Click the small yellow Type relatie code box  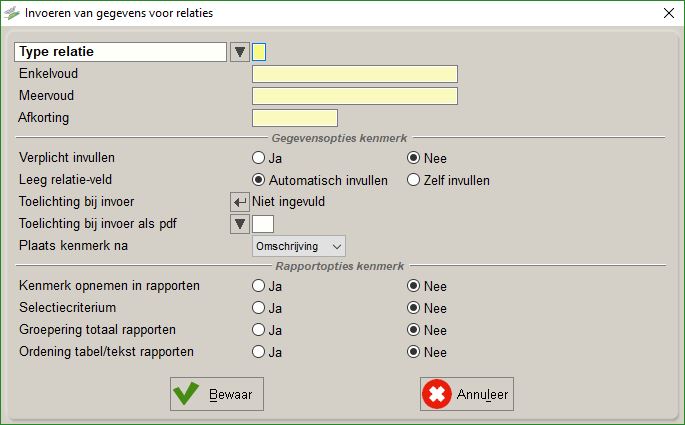(259, 52)
